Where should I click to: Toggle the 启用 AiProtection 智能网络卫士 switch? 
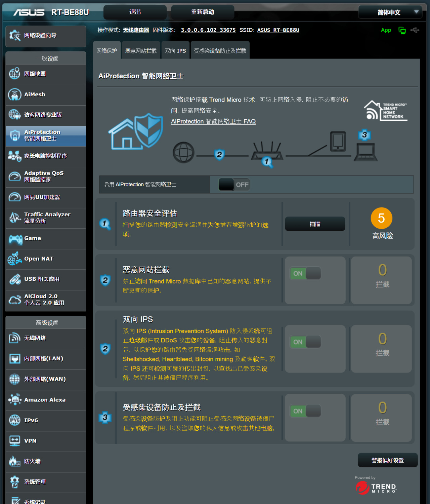tap(234, 185)
